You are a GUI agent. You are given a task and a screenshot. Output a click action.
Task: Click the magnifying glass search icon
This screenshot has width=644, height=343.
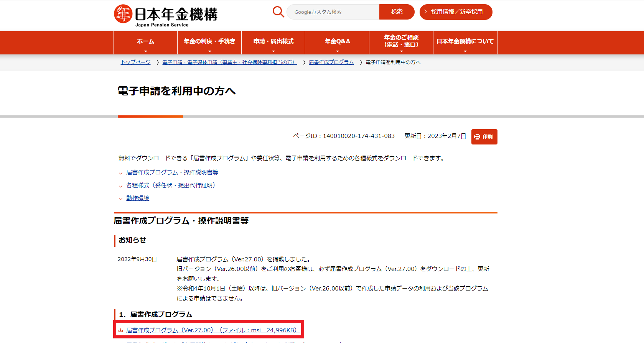[x=278, y=12]
